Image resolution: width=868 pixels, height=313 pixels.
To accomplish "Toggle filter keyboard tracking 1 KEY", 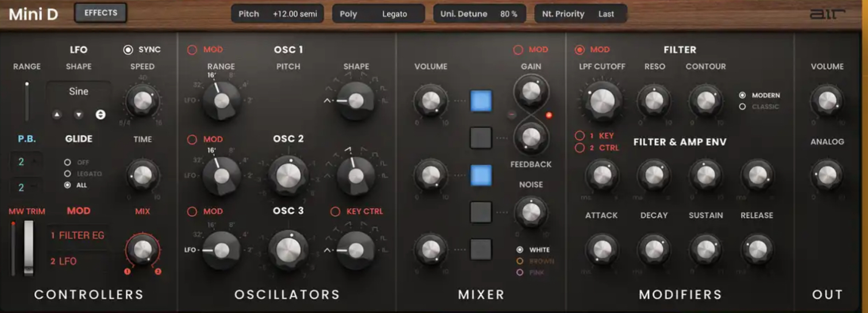I will [x=580, y=136].
